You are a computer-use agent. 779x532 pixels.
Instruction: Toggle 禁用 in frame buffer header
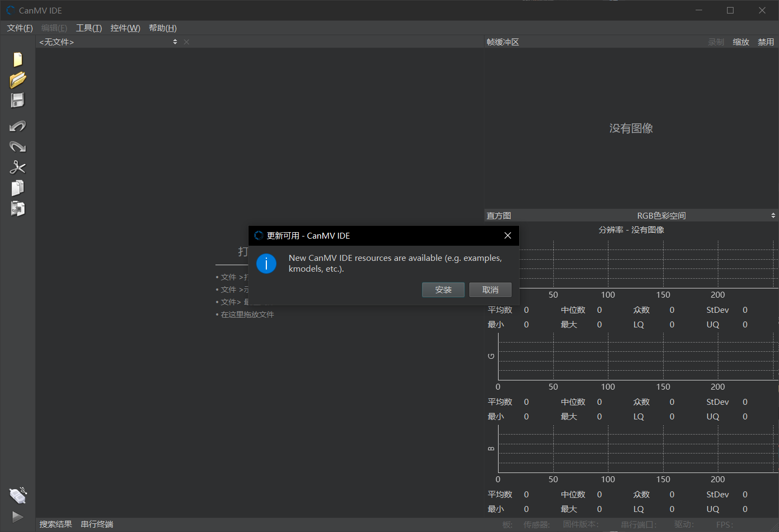[765, 42]
